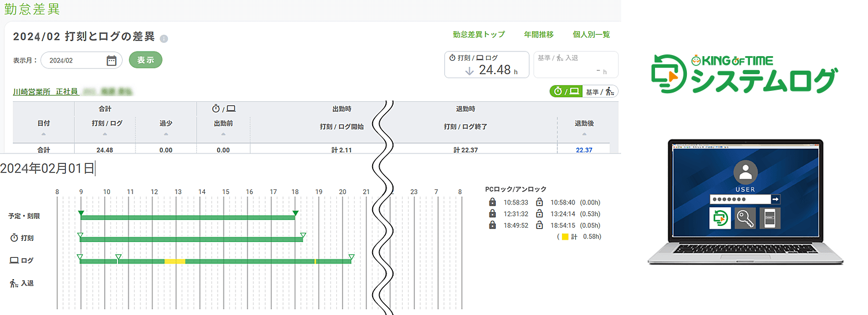Click the arrow button beside the laptop password field
Viewport: 868px width, 315px height.
tap(776, 199)
